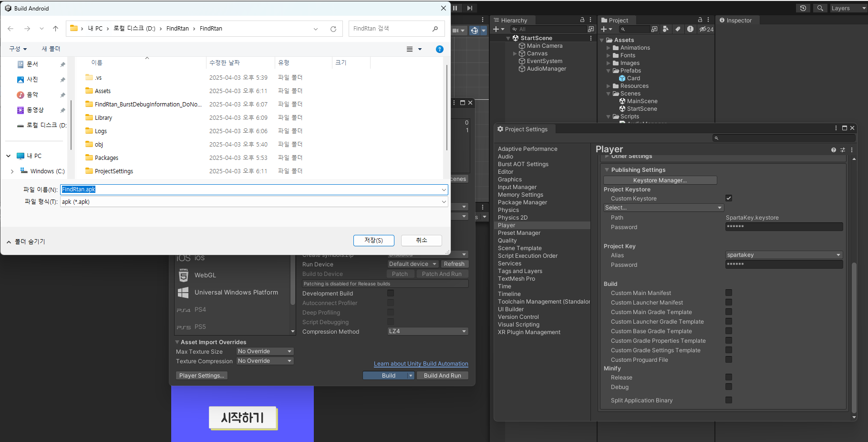Click the up-one-level arrow in the save dialog
The width and height of the screenshot is (868, 442).
(x=55, y=29)
